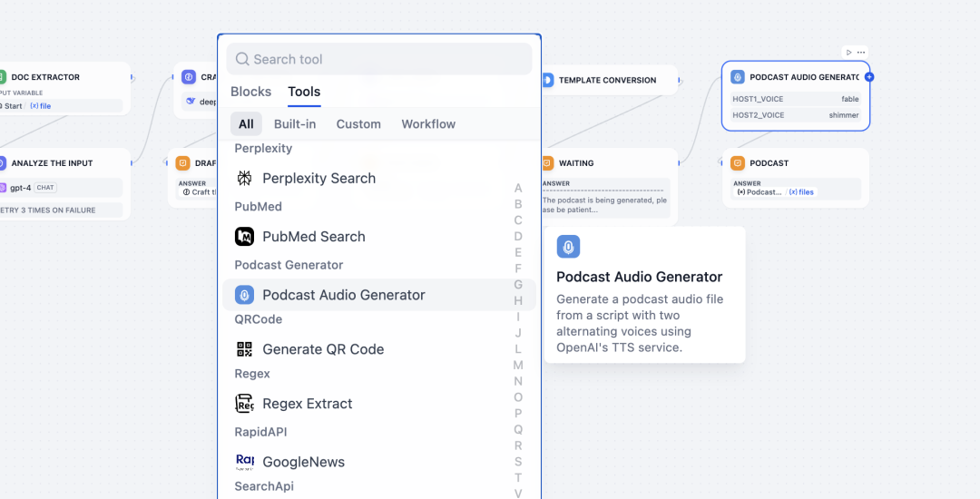Select the Built-in filter
This screenshot has height=499, width=980.
click(x=295, y=124)
